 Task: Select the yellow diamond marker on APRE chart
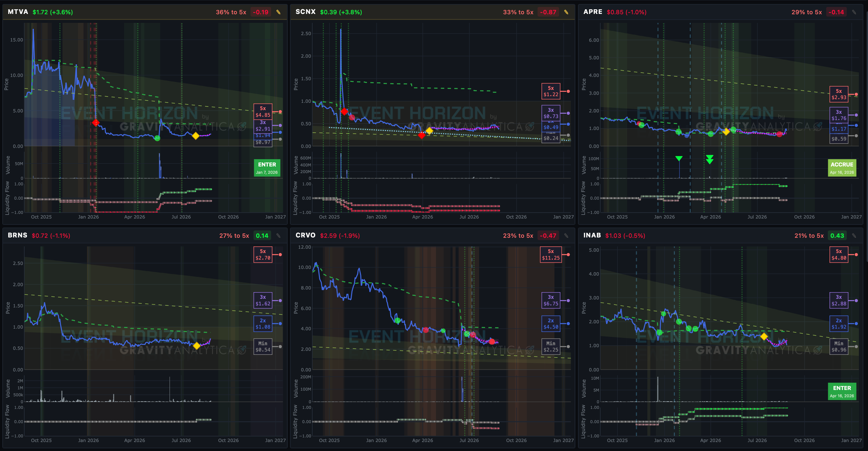pyautogui.click(x=726, y=131)
